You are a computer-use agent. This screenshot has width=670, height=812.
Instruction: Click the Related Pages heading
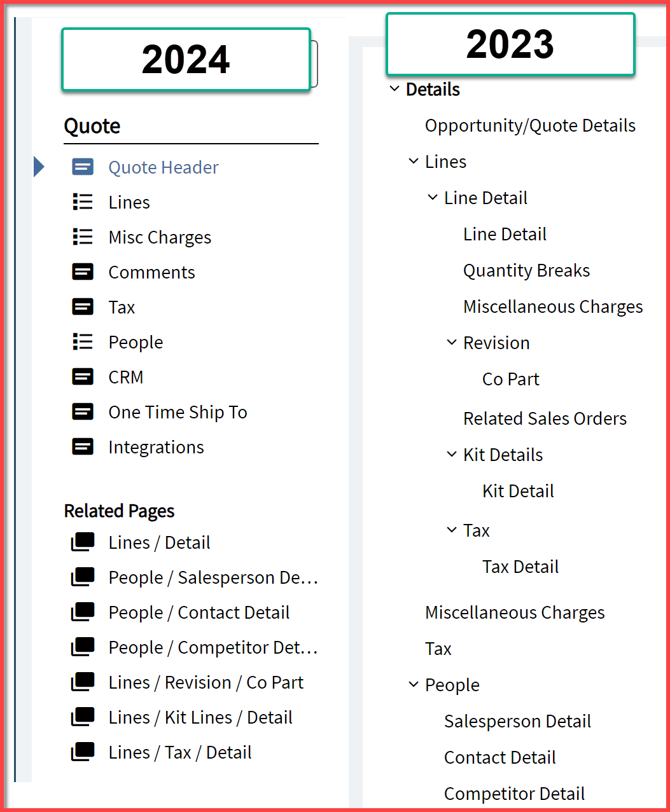pyautogui.click(x=119, y=511)
